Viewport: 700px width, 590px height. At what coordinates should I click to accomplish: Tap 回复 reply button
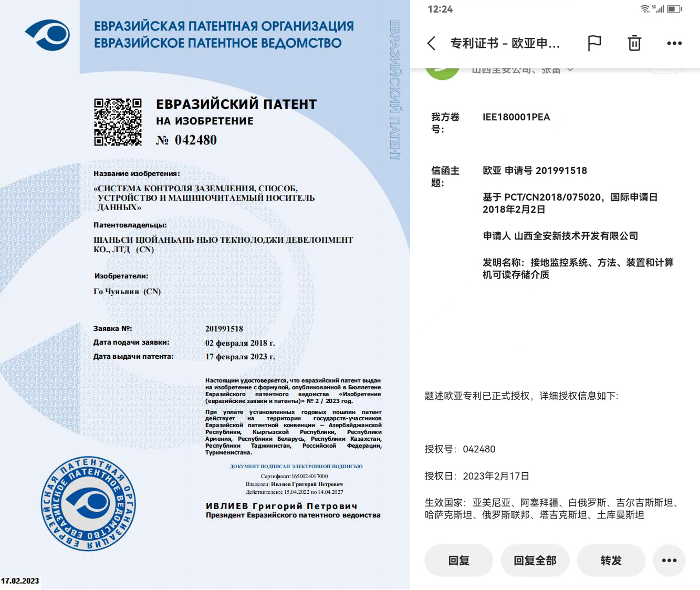459,561
